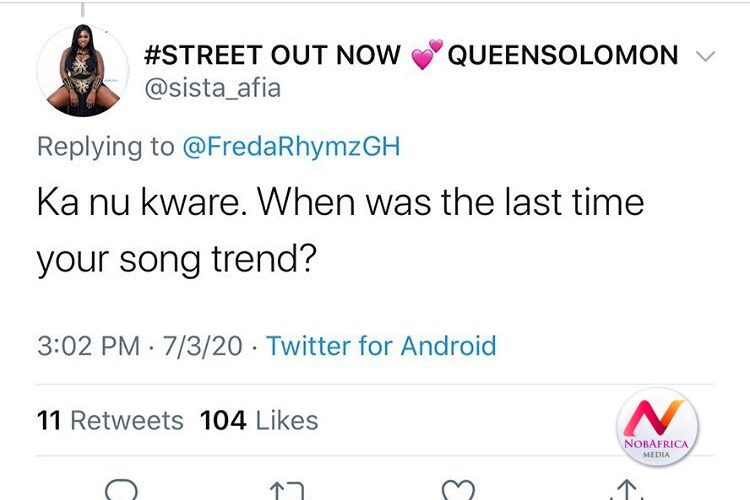The width and height of the screenshot is (750, 500).
Task: Click the 7/3/20 date
Action: point(201,346)
